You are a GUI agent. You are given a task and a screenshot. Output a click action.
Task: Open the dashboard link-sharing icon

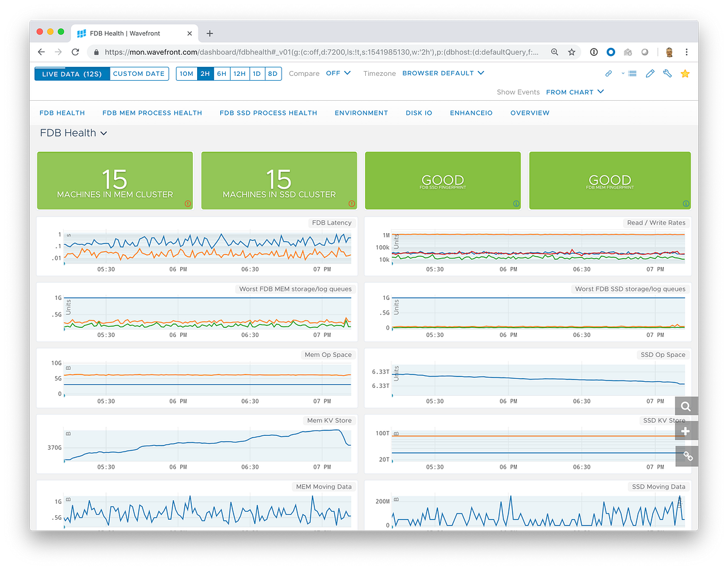pos(608,73)
